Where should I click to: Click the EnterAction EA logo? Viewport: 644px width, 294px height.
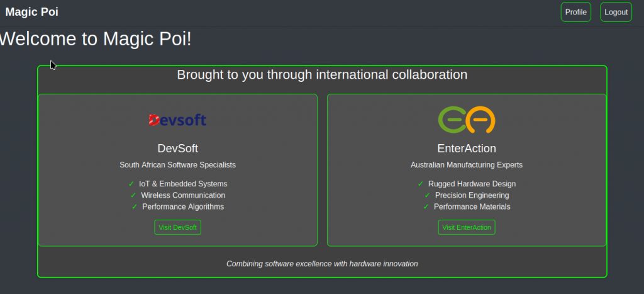tap(467, 120)
